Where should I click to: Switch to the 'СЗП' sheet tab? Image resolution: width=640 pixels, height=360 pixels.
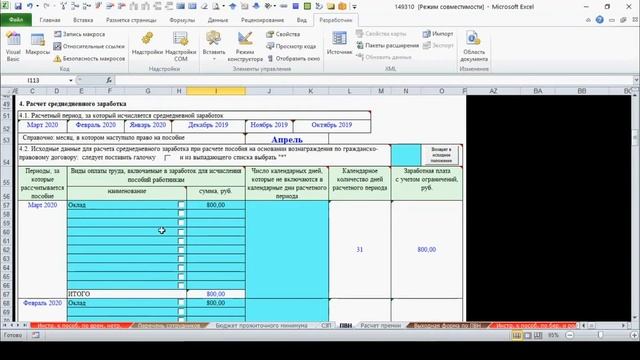coord(326,326)
